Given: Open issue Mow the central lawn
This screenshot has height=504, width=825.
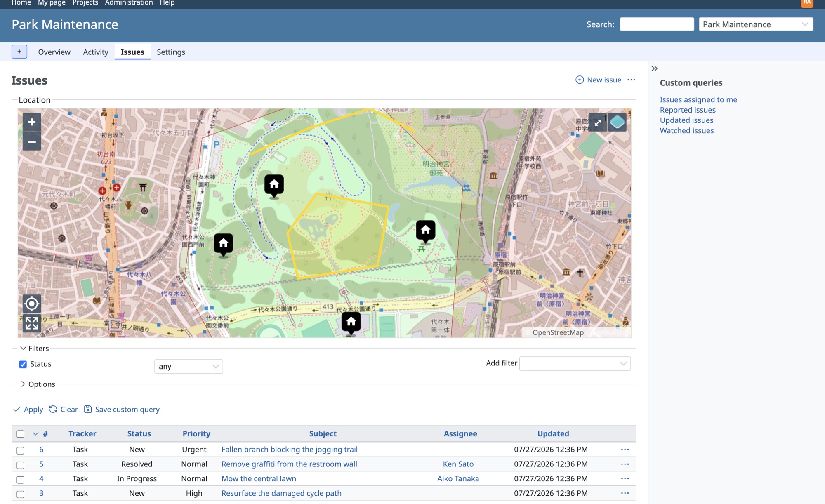Looking at the screenshot, I should tap(259, 478).
